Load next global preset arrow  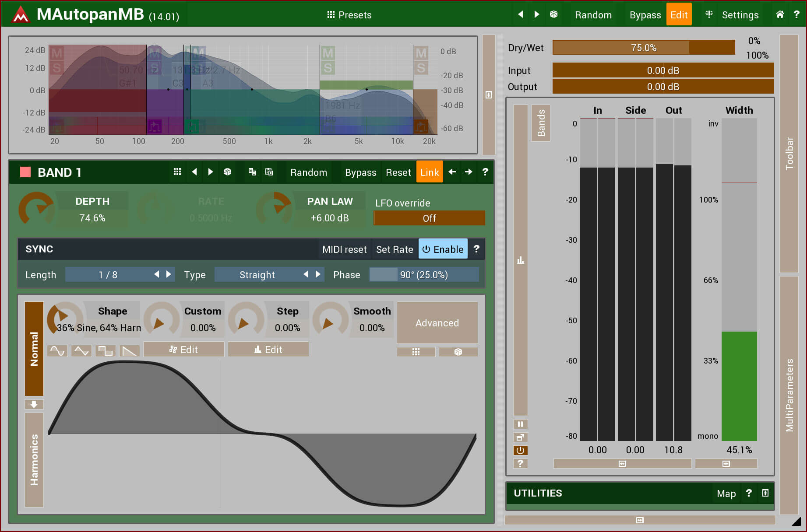[x=537, y=14]
